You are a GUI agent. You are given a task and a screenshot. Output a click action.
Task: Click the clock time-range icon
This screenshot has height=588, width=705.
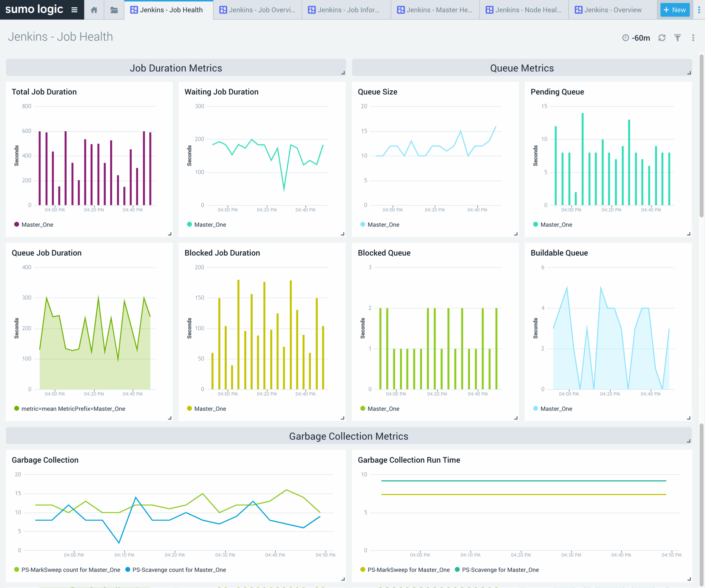tap(625, 38)
